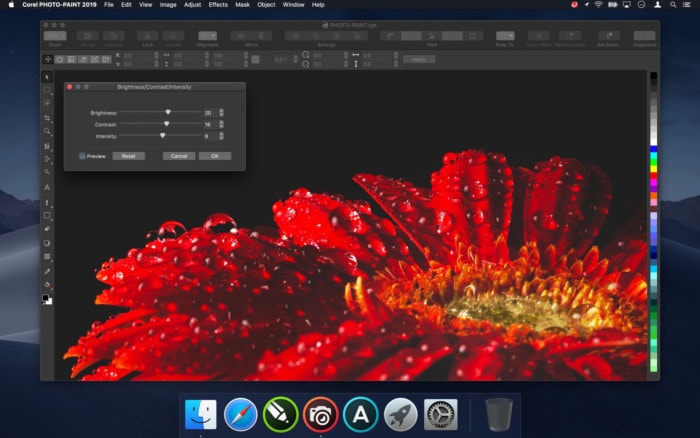Select the Rectangle shape tool in toolbox
Screen dimensions: 700x438
tap(47, 215)
